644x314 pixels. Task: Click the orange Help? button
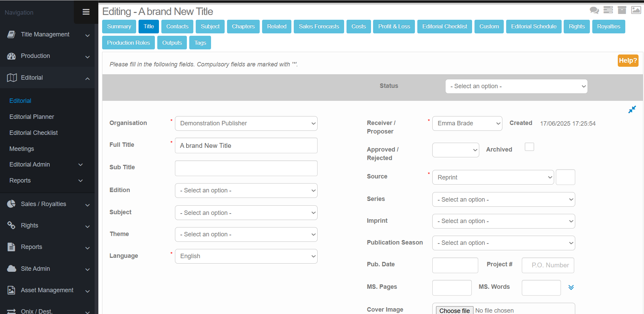(x=628, y=61)
